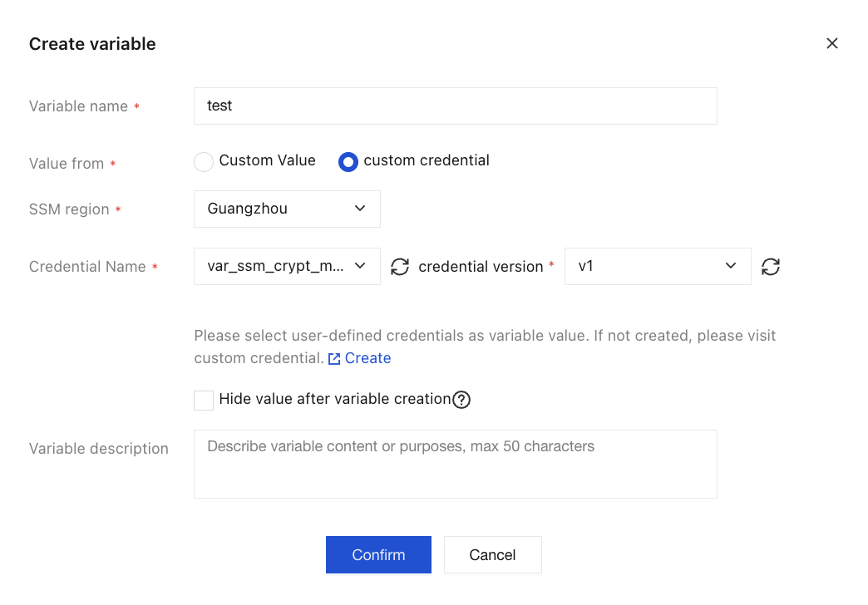Confirm the variable creation

tap(378, 554)
